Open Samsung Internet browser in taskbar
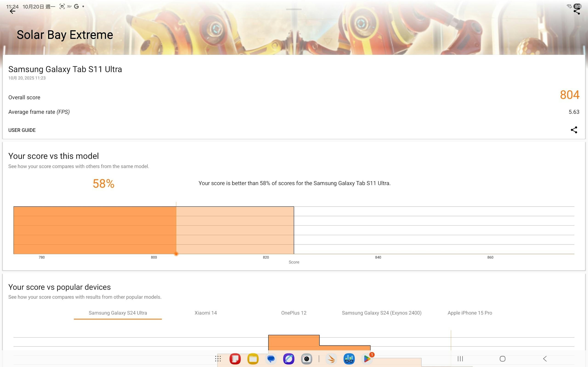 [x=288, y=359]
